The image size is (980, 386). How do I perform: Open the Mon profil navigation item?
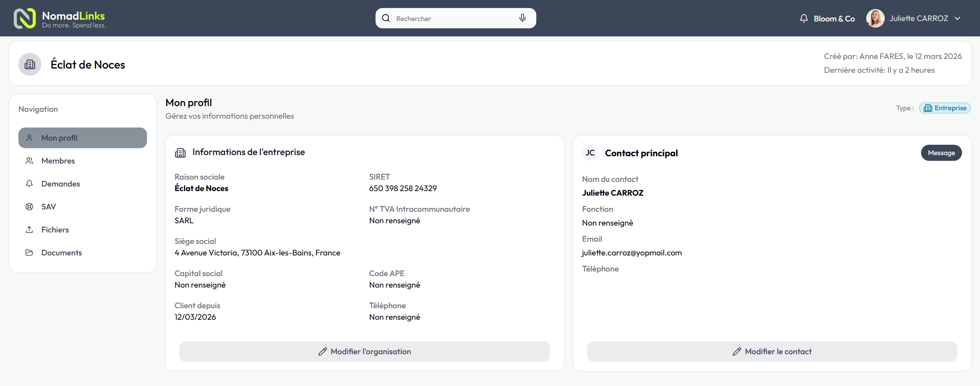pyautogui.click(x=83, y=138)
